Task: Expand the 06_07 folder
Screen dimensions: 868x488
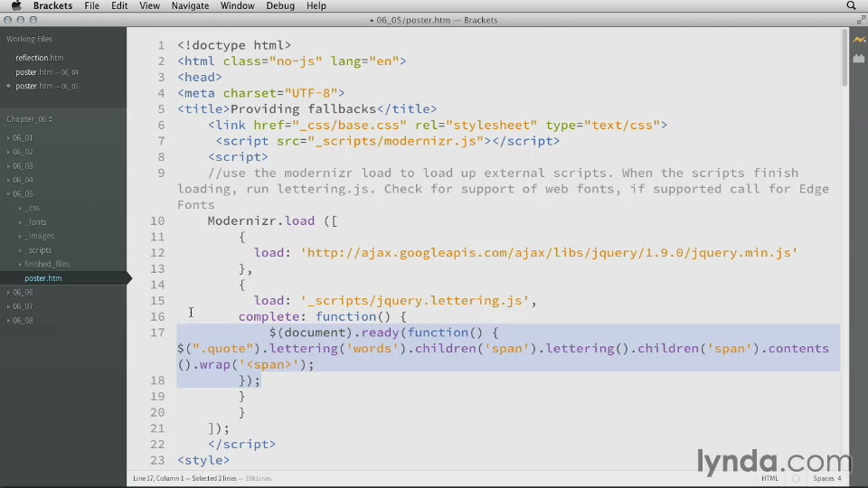Action: tap(8, 306)
